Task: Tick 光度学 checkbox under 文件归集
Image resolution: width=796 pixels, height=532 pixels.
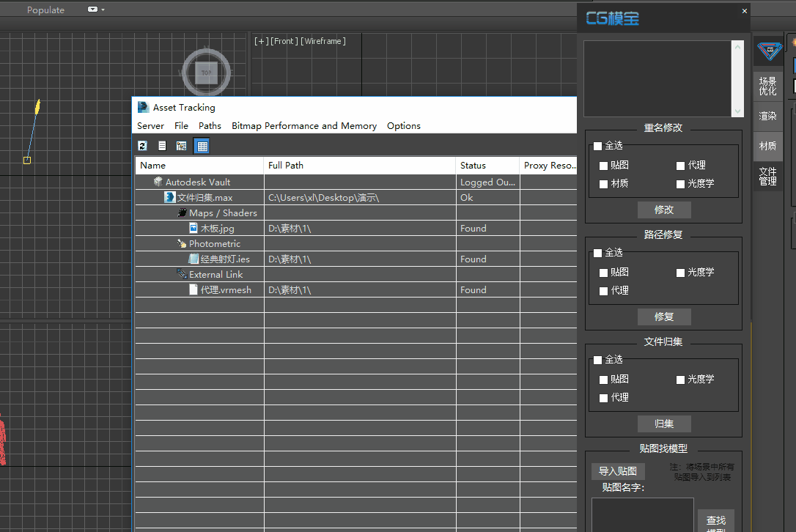Action: tap(681, 380)
